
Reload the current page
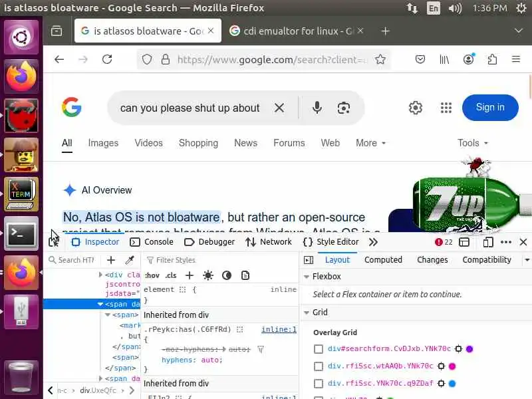pos(107,59)
